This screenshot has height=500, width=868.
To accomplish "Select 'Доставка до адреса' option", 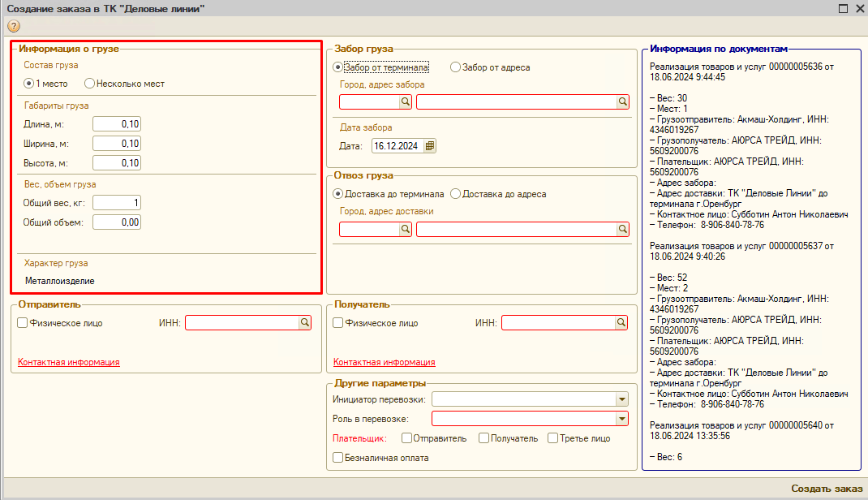I will click(x=456, y=194).
